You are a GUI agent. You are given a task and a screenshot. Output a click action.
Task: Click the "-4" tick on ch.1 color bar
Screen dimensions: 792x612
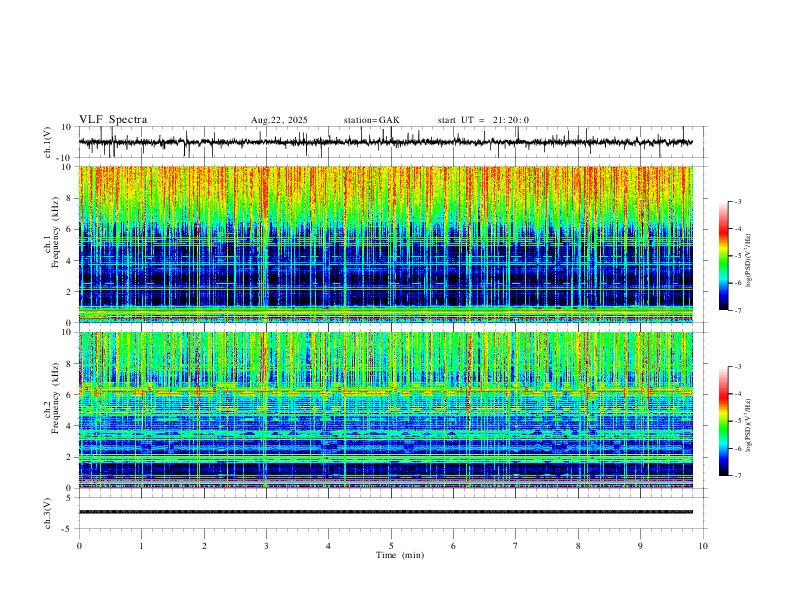[737, 229]
